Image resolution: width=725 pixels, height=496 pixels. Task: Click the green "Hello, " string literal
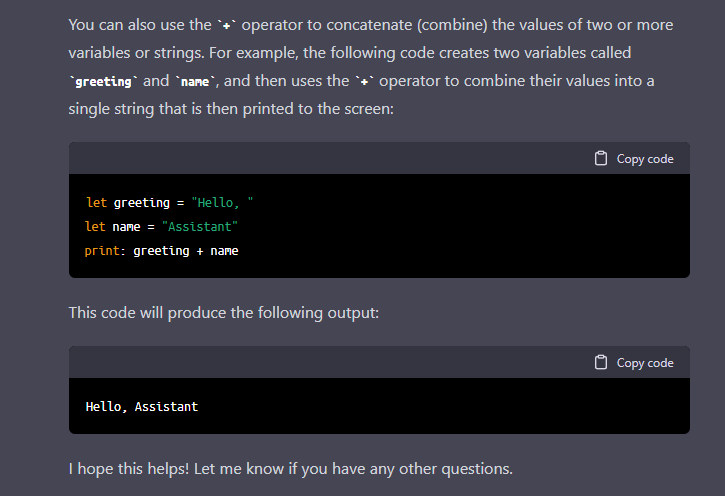pos(222,202)
